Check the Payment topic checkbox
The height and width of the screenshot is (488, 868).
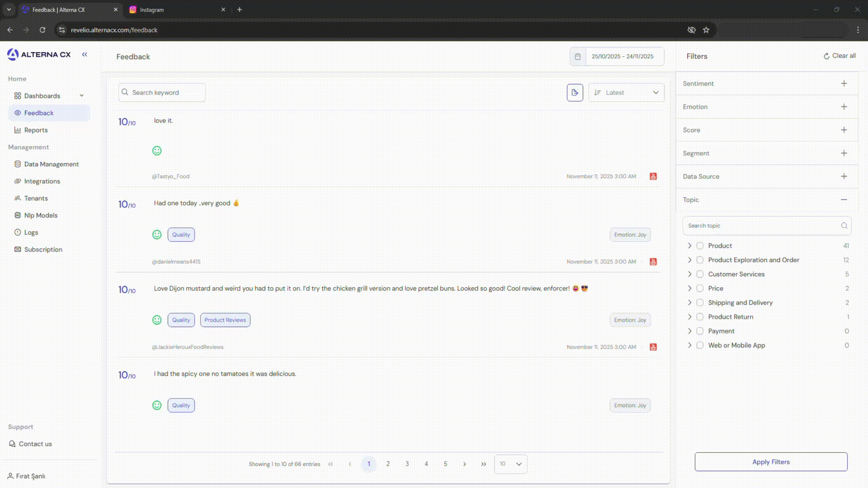(x=700, y=331)
